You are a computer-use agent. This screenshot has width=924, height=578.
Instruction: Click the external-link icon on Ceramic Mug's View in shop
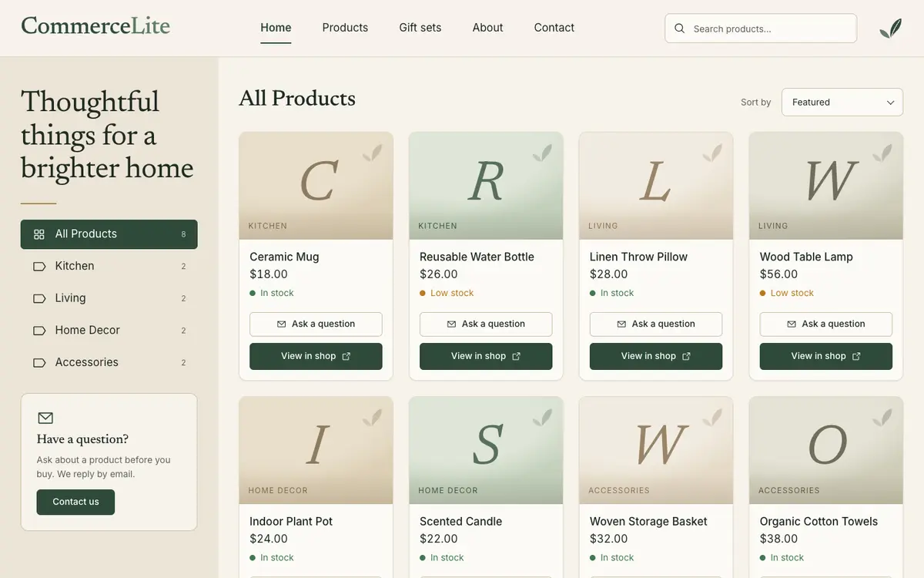click(x=346, y=356)
